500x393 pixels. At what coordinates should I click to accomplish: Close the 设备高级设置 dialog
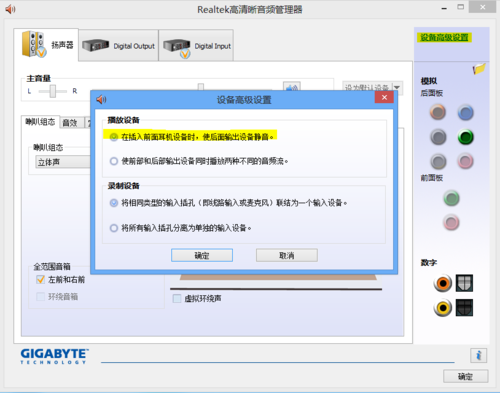coord(384,97)
